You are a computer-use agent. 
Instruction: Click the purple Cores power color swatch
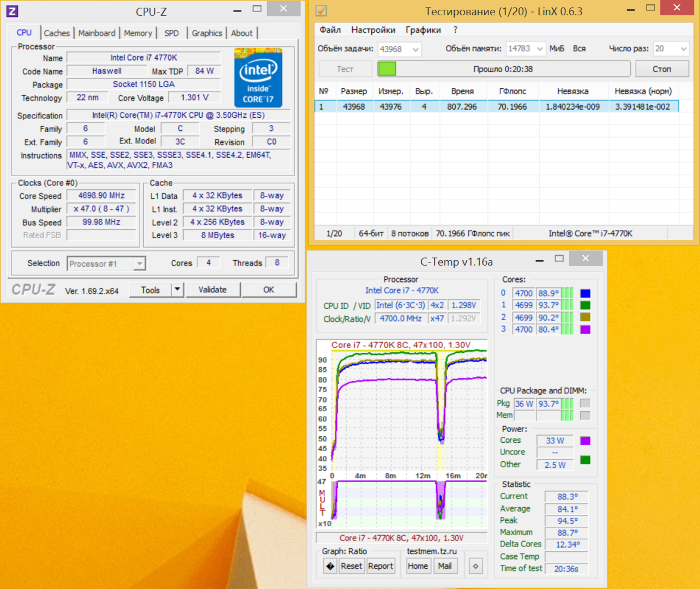click(585, 441)
